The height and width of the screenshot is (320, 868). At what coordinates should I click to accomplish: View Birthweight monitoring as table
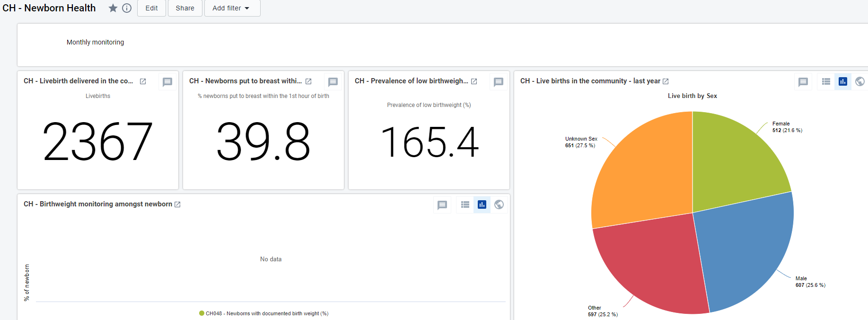tap(465, 204)
